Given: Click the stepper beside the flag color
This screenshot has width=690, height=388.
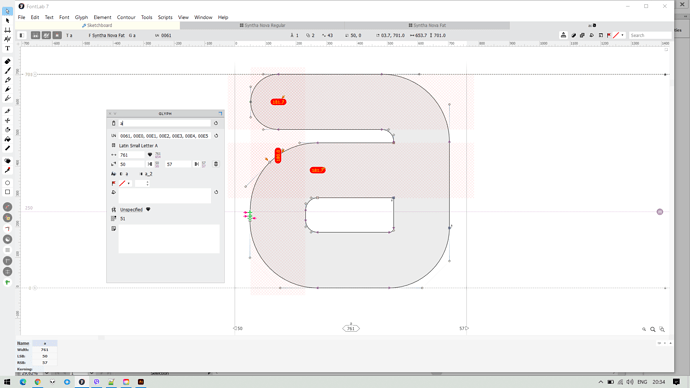Looking at the screenshot, I should click(x=147, y=183).
